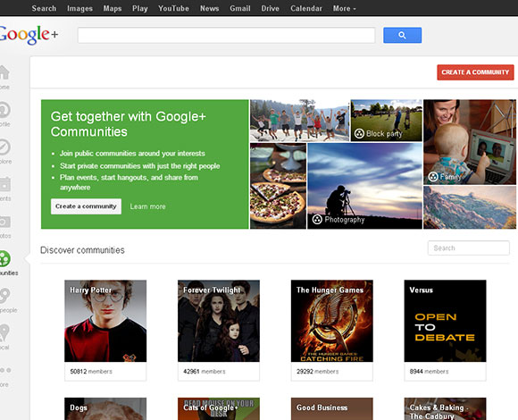Open the Find people sidebar icon
The image size is (518, 420).
tap(4, 296)
